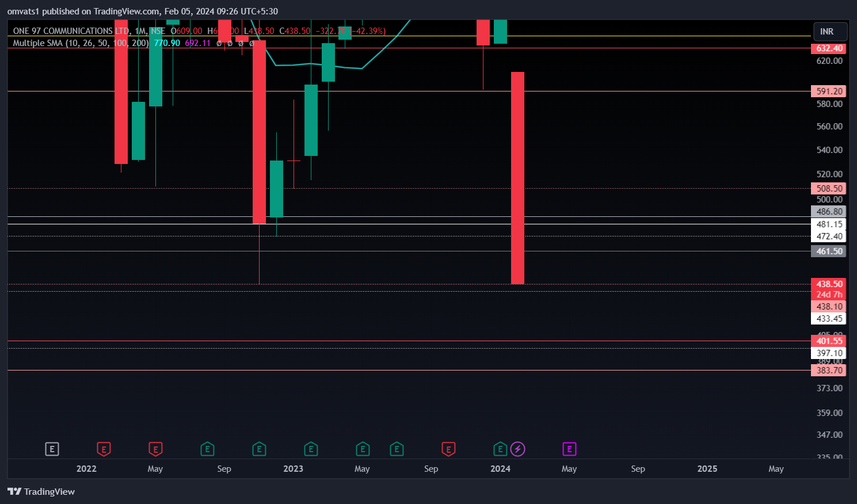Click the 397.10 price label

click(829, 353)
